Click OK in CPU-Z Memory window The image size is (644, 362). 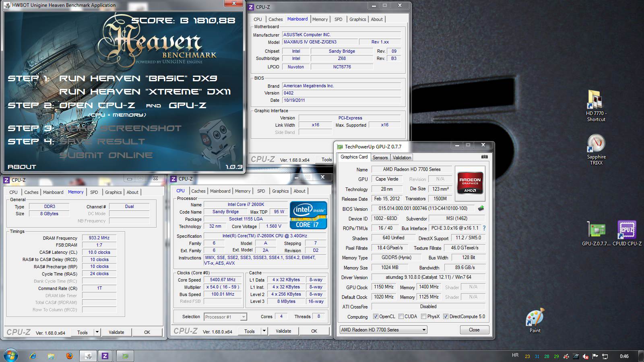click(147, 332)
